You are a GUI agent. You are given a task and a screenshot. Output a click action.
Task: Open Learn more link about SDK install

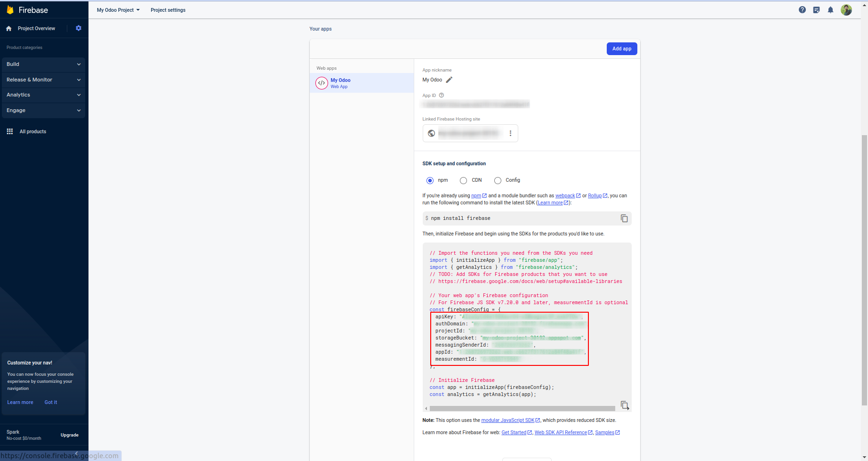[x=553, y=203]
